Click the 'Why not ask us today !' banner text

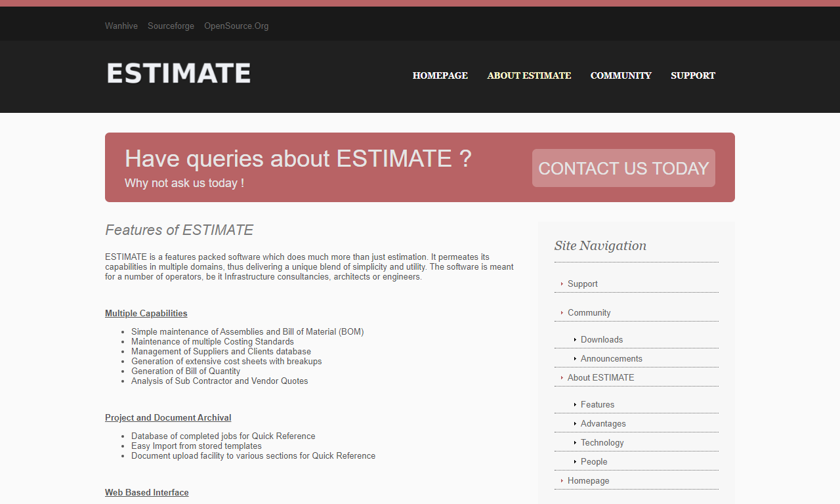184,183
